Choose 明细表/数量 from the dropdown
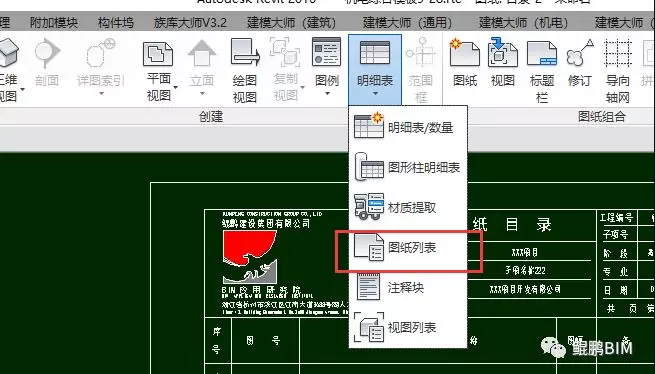This screenshot has width=655, height=374. coord(408,127)
